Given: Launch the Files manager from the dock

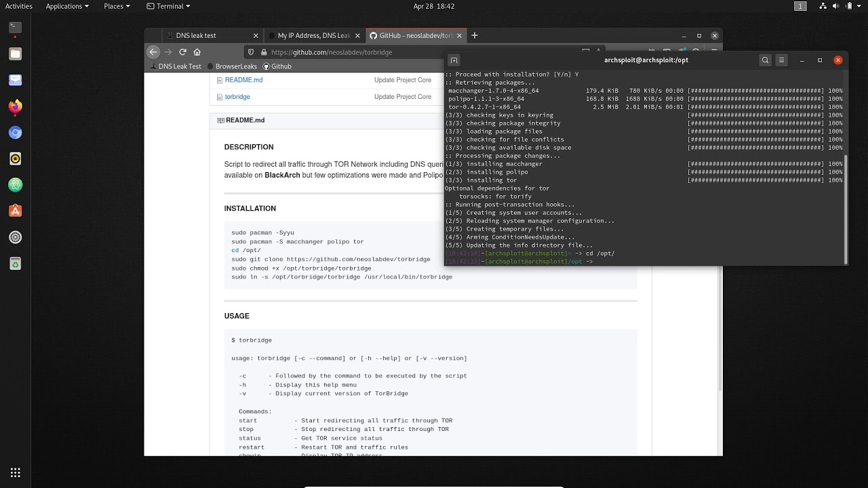Looking at the screenshot, I should click(15, 54).
